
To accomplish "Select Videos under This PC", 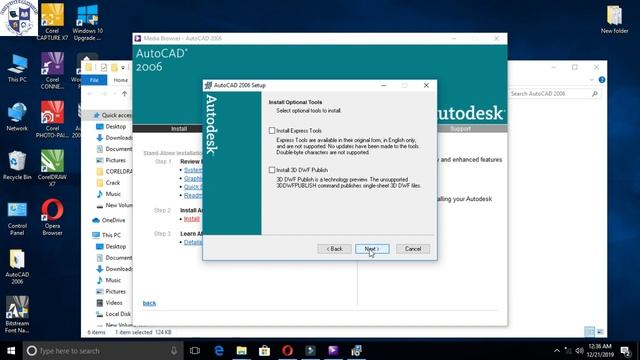I will click(109, 303).
